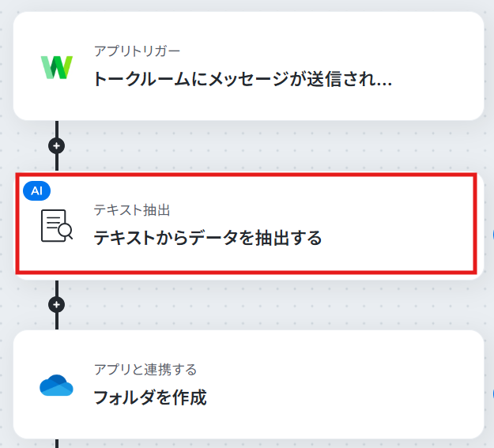Click the green LINE WORKS app icon
Image resolution: width=494 pixels, height=448 pixels.
[57, 67]
